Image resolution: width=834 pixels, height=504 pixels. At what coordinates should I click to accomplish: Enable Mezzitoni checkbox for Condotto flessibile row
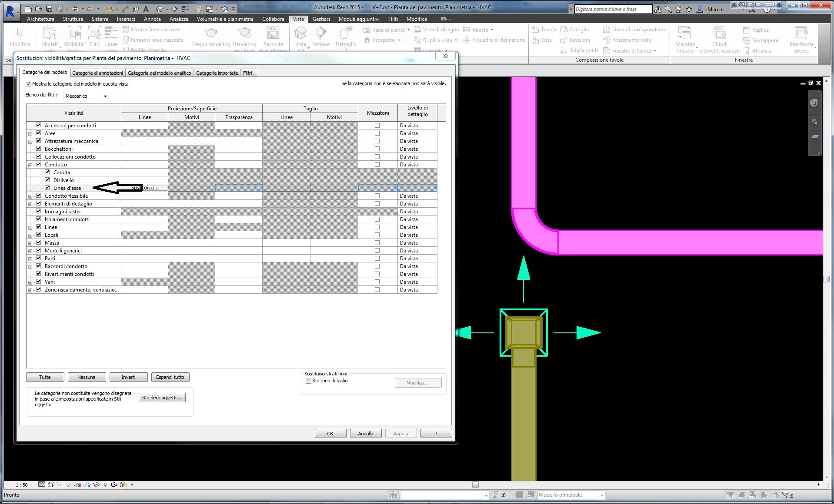pos(377,196)
